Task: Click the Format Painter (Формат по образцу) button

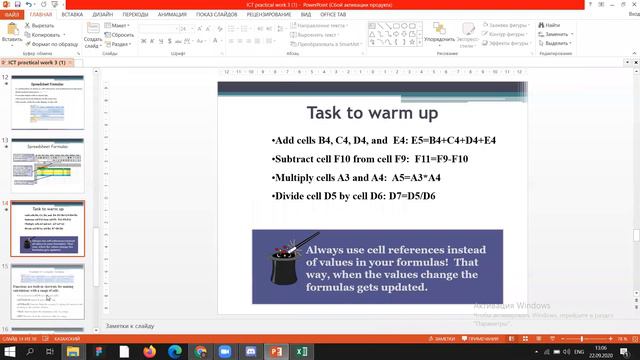Action: 51,44
